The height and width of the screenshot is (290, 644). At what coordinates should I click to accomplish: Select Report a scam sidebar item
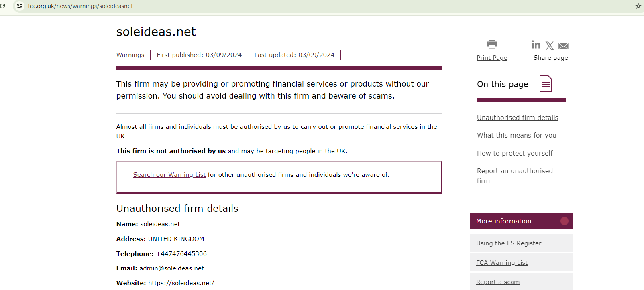pyautogui.click(x=497, y=282)
